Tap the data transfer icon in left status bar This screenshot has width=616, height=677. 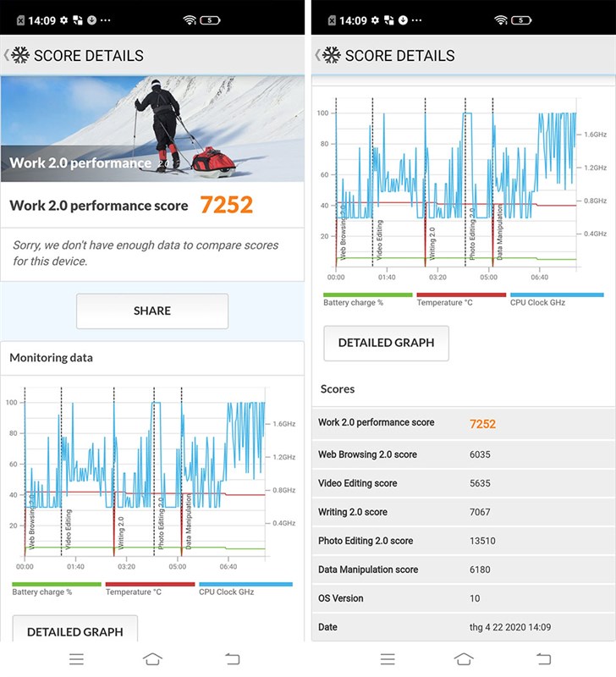78,19
